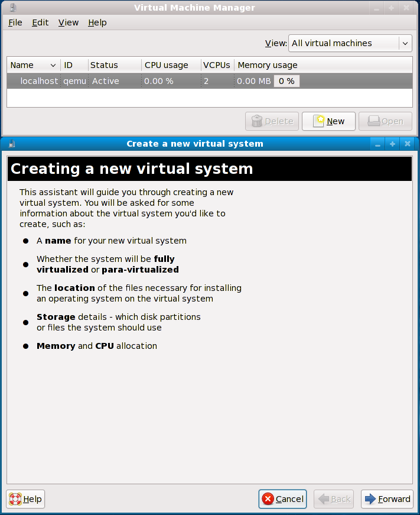
Task: Click the Status column header
Action: [115, 65]
